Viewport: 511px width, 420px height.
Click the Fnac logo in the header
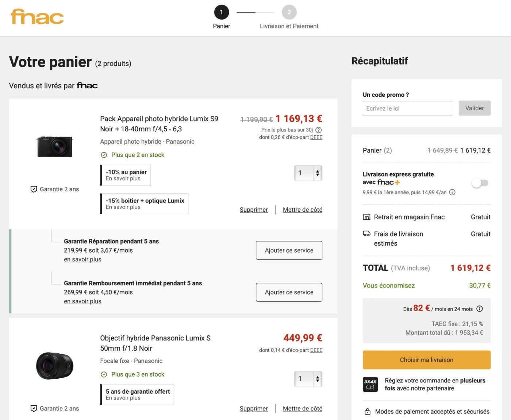pyautogui.click(x=37, y=17)
